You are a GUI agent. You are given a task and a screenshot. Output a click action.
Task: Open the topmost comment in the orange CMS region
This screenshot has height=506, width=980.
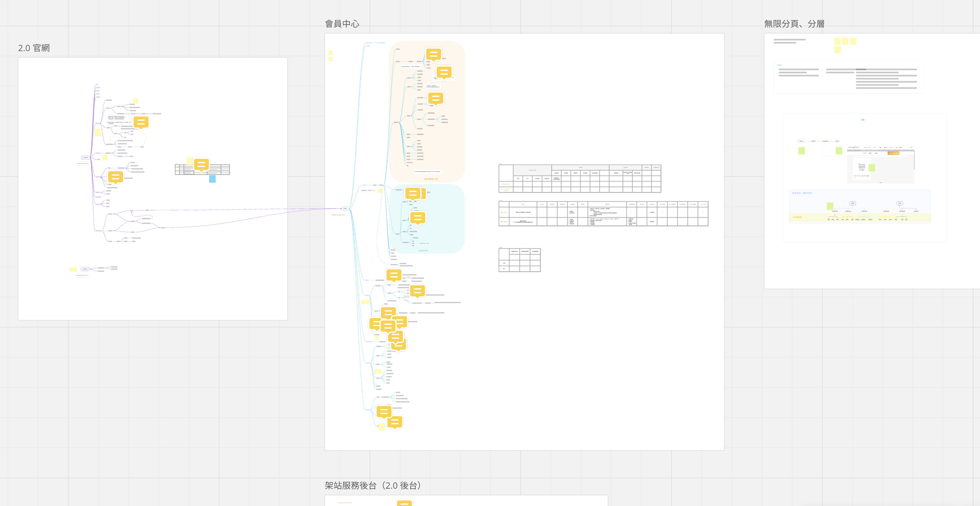pos(433,54)
